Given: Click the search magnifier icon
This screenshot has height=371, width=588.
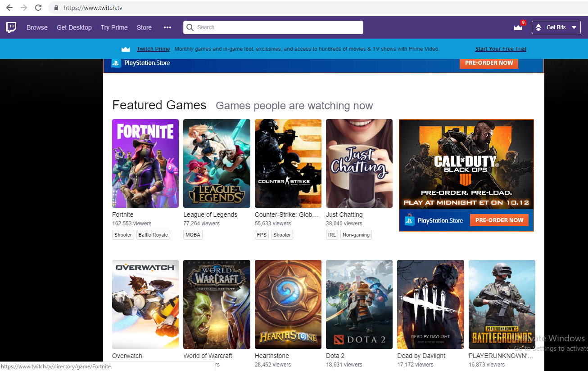Looking at the screenshot, I should pyautogui.click(x=190, y=27).
